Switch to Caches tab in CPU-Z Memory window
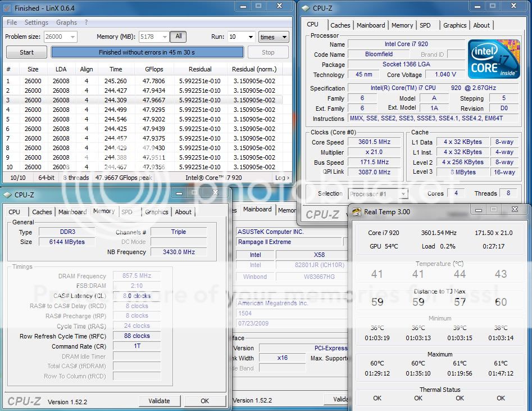Viewport: 532px width, 411px height. tap(42, 212)
